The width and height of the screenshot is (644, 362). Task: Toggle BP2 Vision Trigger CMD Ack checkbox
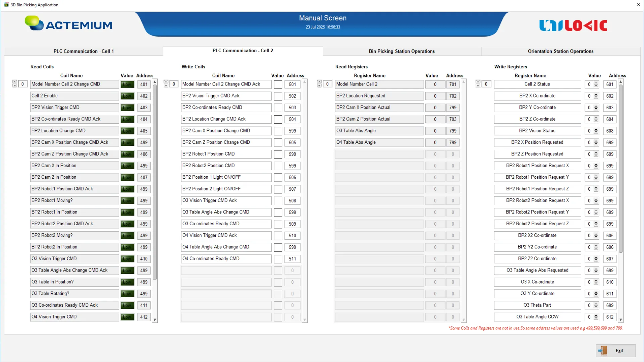coord(278,96)
